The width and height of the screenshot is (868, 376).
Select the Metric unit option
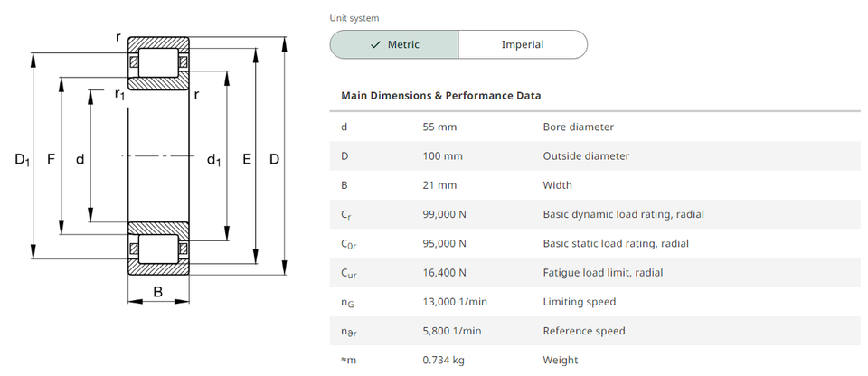[x=394, y=44]
